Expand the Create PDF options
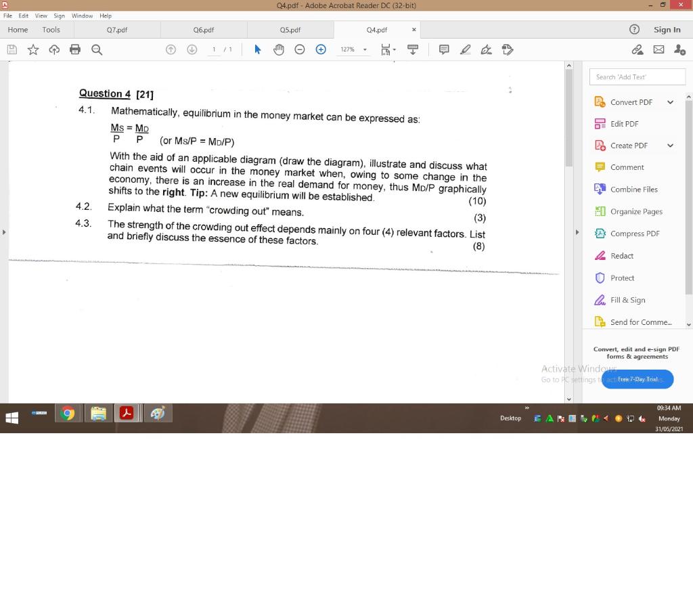This screenshot has width=693, height=616. pos(670,145)
